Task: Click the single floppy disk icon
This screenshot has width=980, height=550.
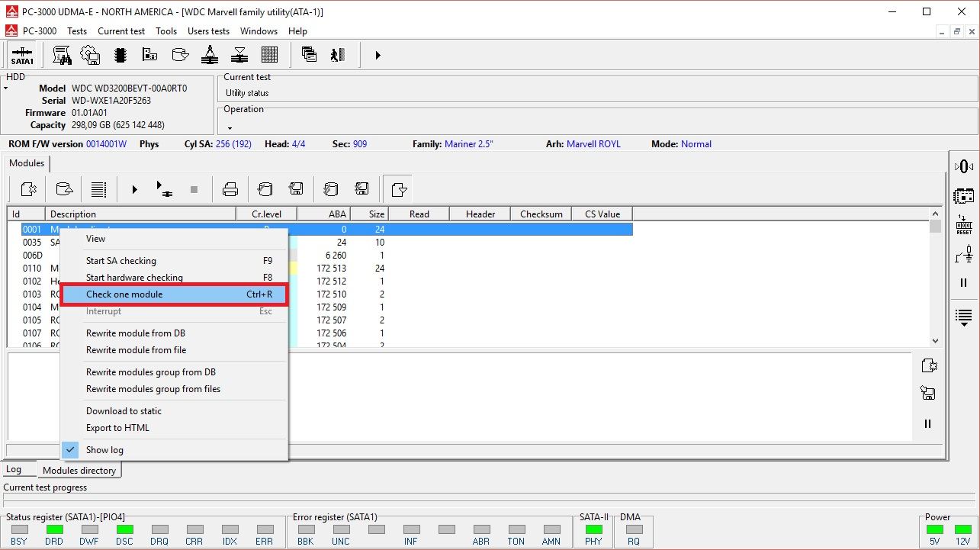Action: coord(297,189)
